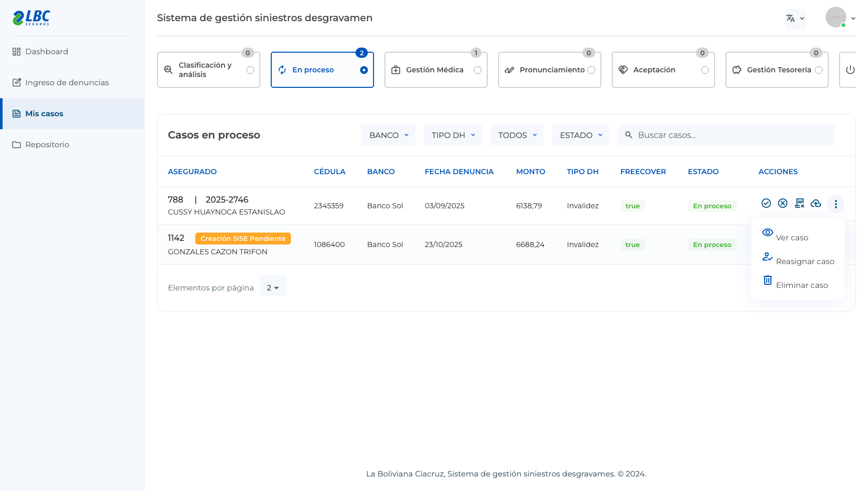Screen dimensions: 868x491
Task: Select the Clasificación y análisis radio button
Action: 250,70
